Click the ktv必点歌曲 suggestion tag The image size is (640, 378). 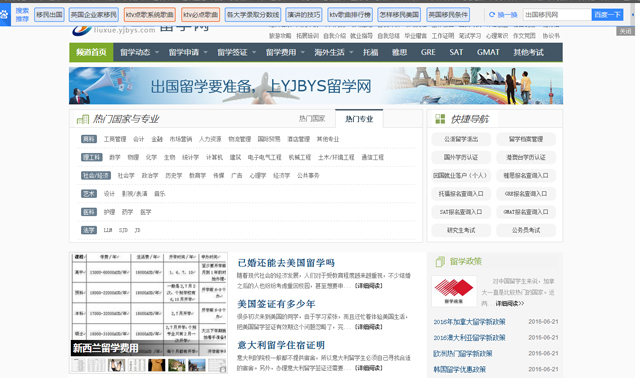tap(200, 15)
